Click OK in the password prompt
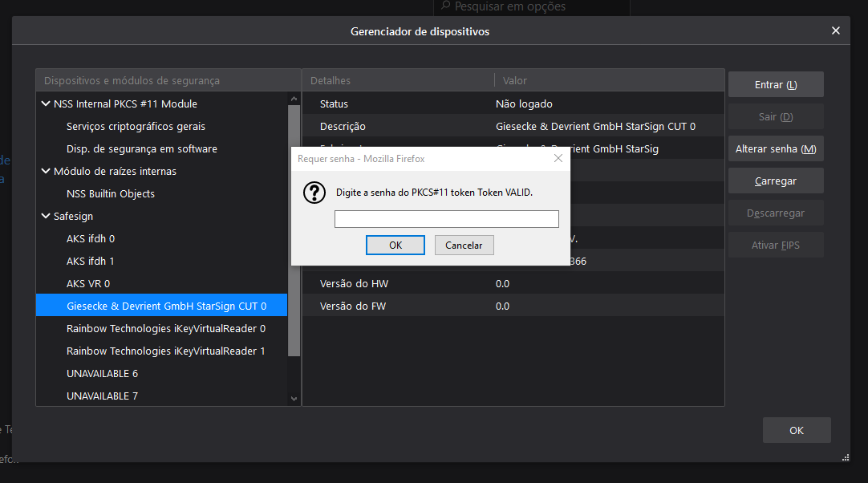 (x=395, y=245)
